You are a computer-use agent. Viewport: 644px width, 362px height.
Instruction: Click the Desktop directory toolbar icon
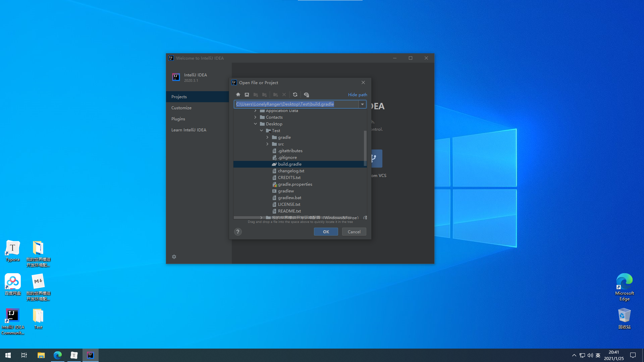[247, 95]
